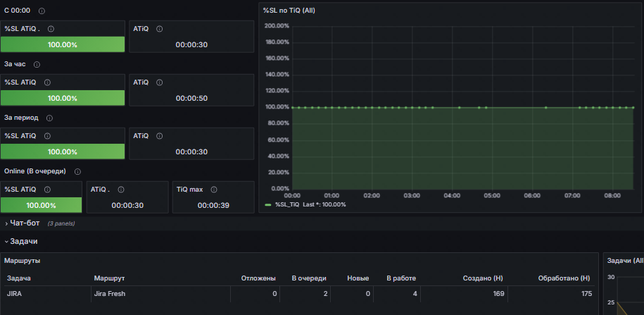Click info icon on ATiQ panel showing 00:00:50

coord(159,82)
